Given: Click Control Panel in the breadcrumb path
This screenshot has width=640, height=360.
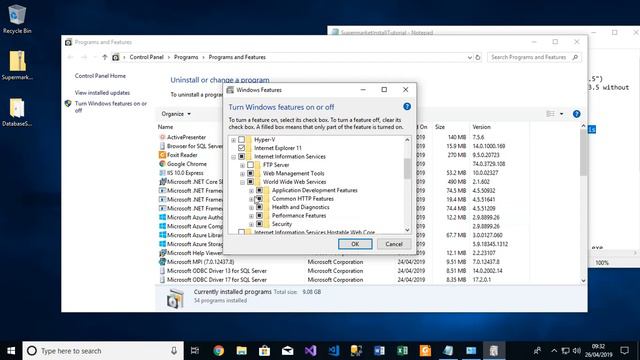Looking at the screenshot, I should point(147,58).
